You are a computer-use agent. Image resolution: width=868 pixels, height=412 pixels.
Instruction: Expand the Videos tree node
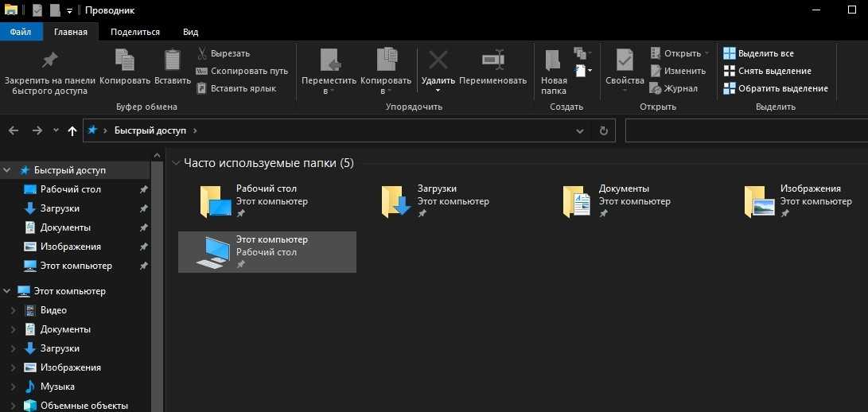tap(13, 310)
